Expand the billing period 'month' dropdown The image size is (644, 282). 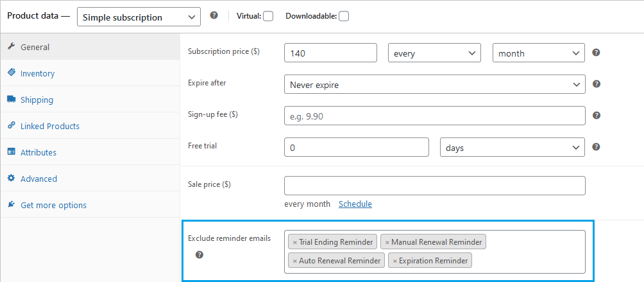click(538, 53)
